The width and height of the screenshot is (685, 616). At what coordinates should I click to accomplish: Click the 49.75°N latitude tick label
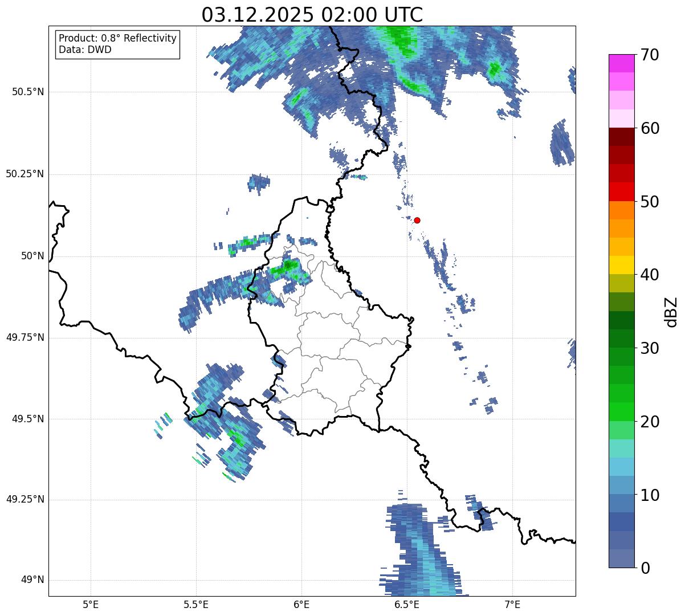(25, 337)
